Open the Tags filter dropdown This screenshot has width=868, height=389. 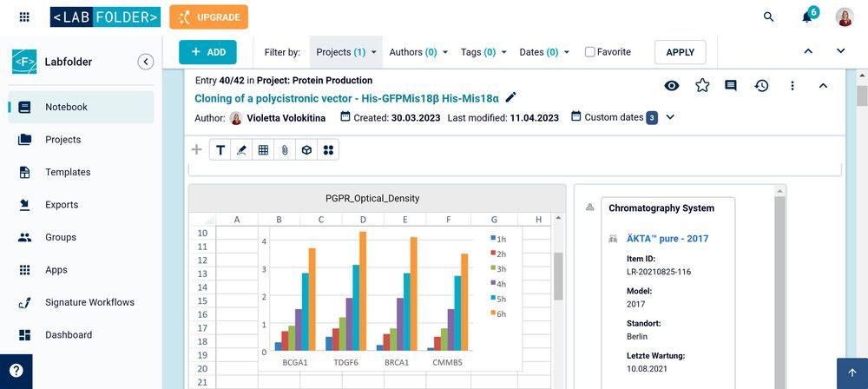click(483, 52)
